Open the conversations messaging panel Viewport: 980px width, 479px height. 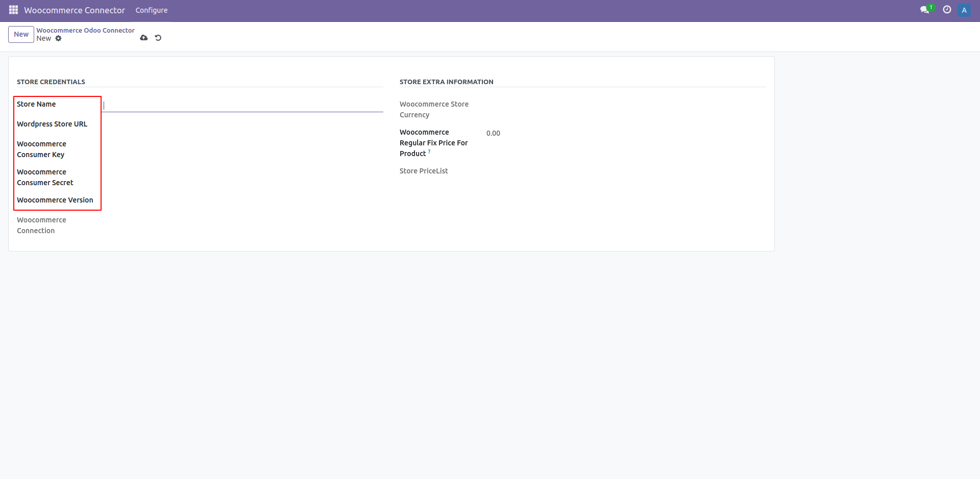pyautogui.click(x=925, y=10)
